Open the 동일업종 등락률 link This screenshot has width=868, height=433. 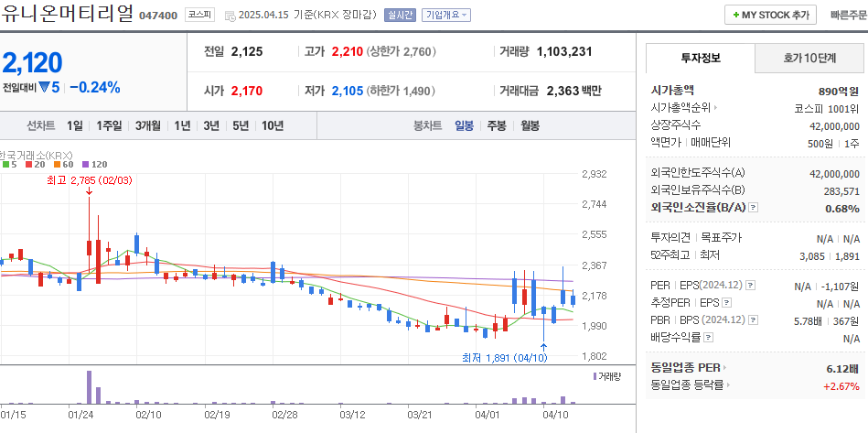click(691, 384)
